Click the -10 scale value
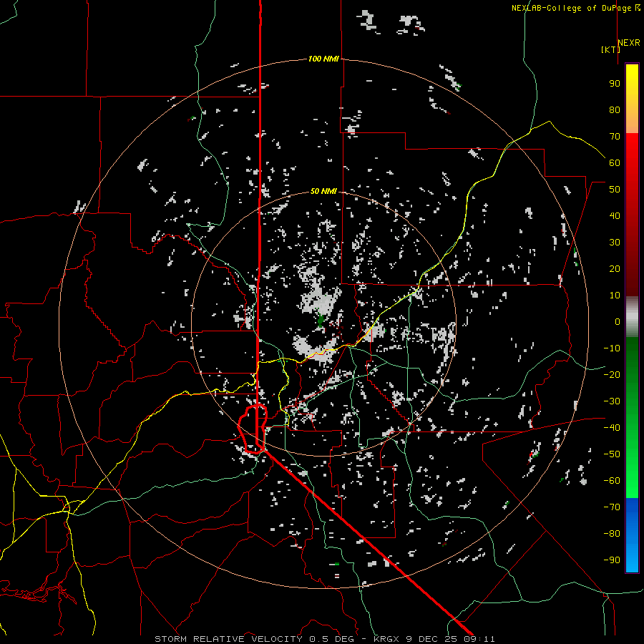Viewport: 644px width, 644px height. pos(612,348)
